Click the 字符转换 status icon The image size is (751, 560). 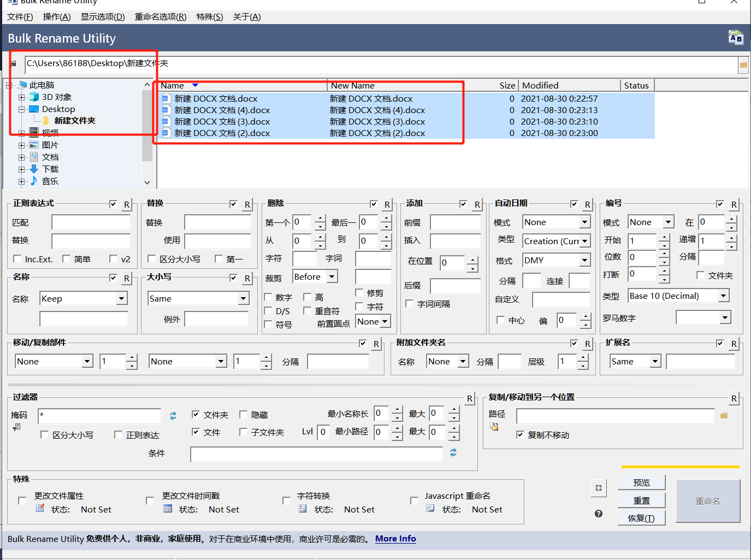click(x=303, y=509)
